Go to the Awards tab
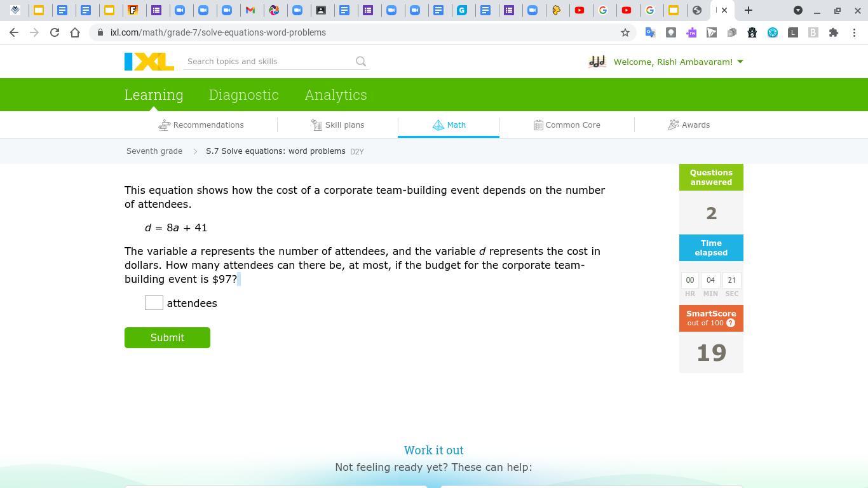868x488 pixels. coord(689,125)
